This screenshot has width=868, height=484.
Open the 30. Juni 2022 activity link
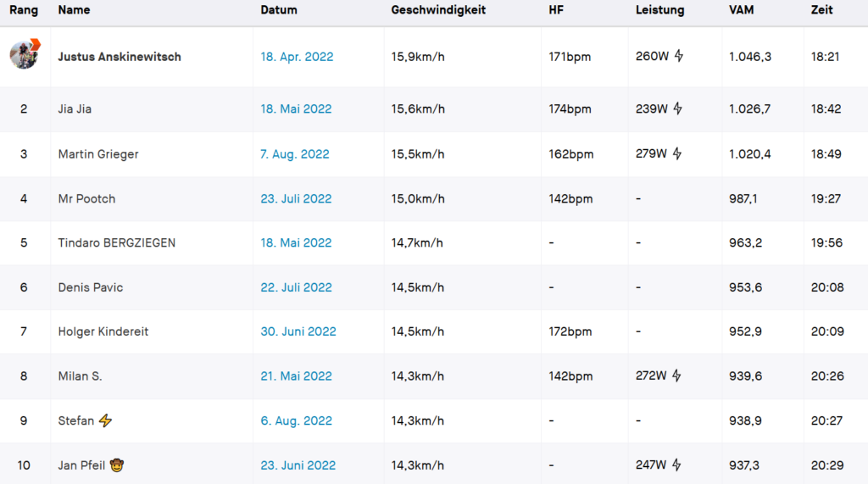click(x=298, y=331)
